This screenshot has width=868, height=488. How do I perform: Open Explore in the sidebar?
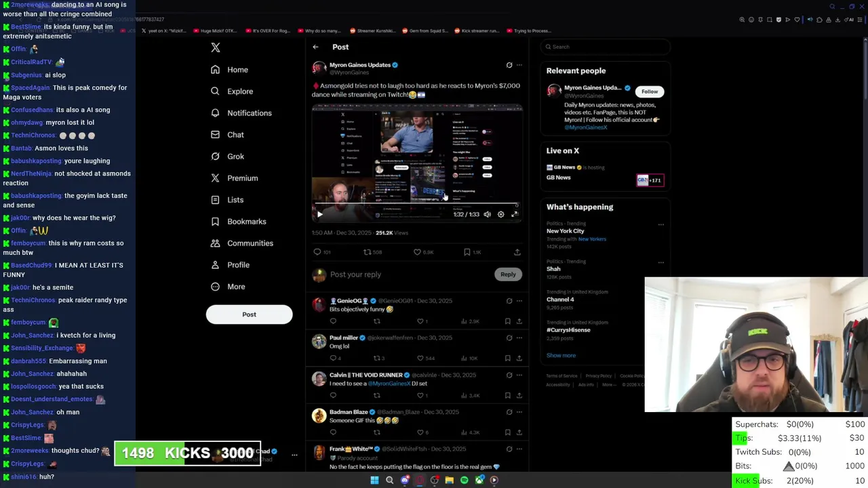232,91
